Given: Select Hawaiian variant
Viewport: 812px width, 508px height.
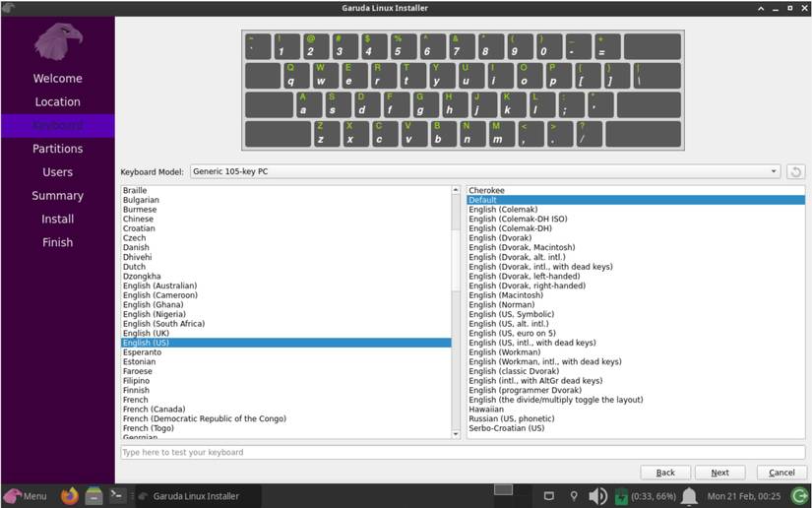Looking at the screenshot, I should [636, 410].
